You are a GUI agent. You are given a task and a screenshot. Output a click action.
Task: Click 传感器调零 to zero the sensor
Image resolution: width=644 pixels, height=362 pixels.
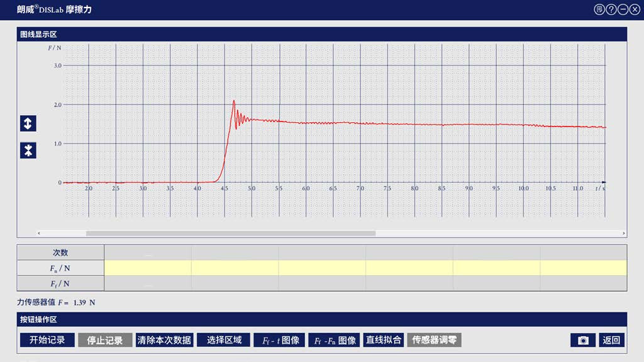click(x=434, y=340)
